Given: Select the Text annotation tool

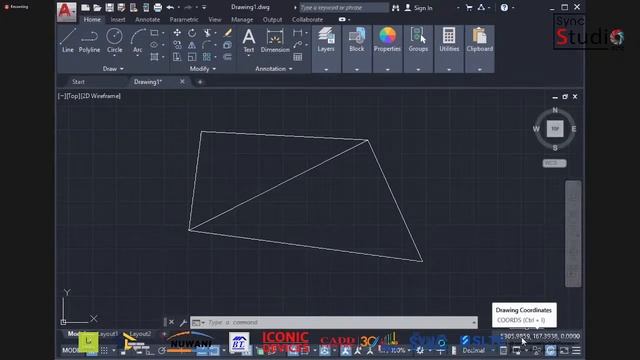Looking at the screenshot, I should pyautogui.click(x=249, y=41).
